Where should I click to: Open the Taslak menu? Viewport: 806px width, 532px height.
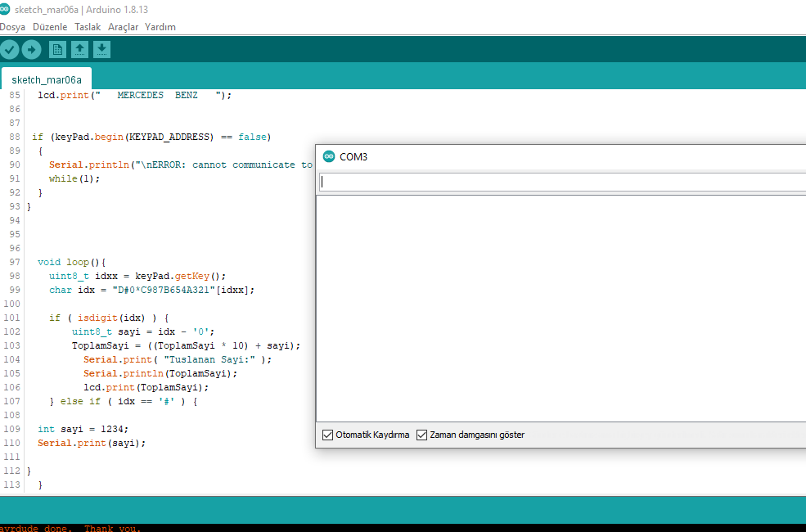click(x=88, y=27)
